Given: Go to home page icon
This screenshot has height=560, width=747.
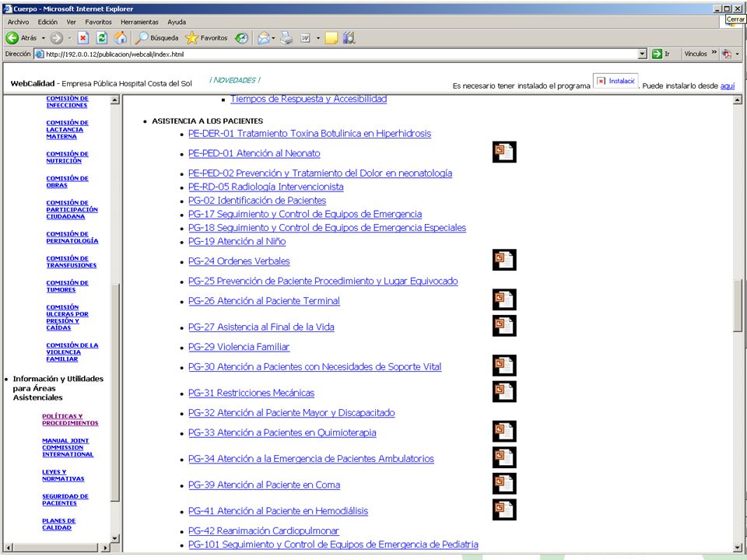Looking at the screenshot, I should [x=121, y=38].
